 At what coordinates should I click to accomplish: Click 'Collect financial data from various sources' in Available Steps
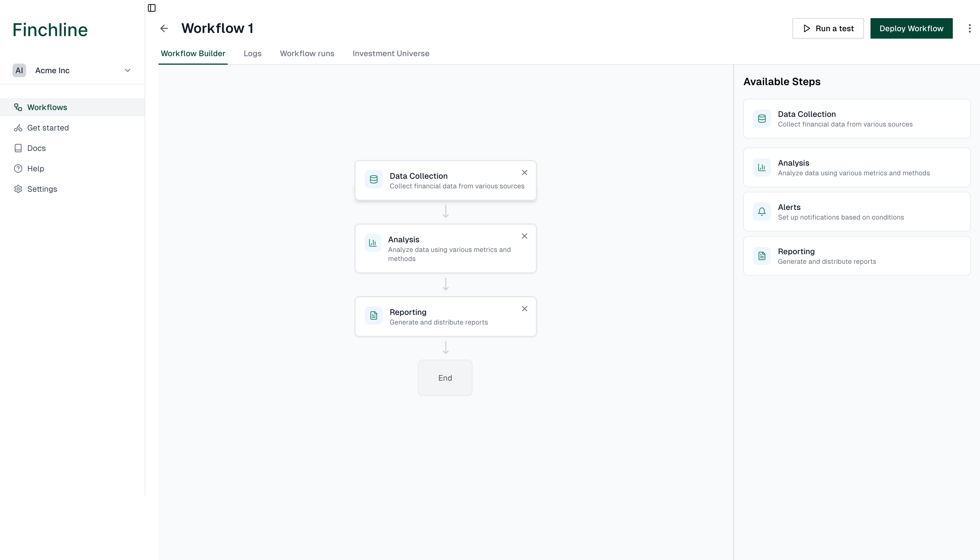tap(845, 124)
